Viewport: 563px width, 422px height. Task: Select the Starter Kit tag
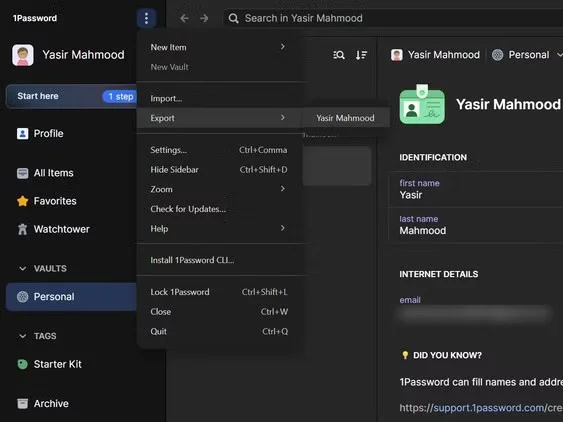tap(50, 364)
